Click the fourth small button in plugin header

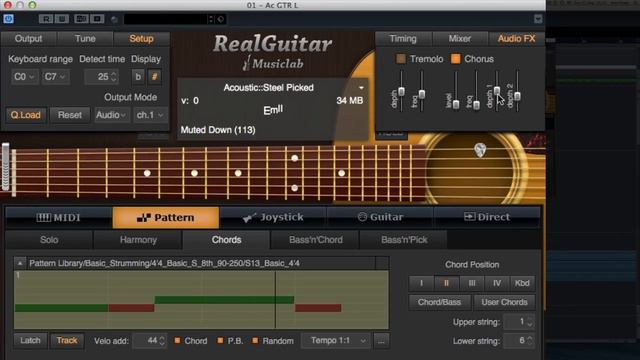(81, 19)
